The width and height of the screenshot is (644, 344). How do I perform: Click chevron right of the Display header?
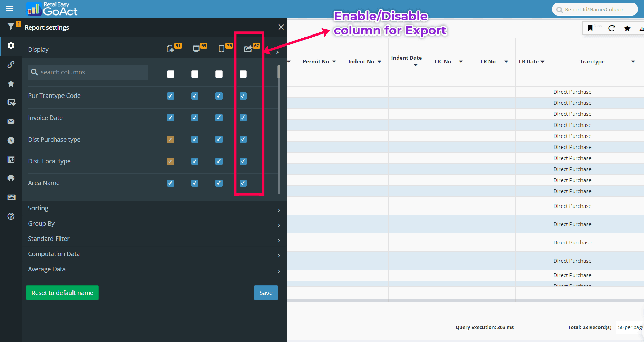point(277,52)
